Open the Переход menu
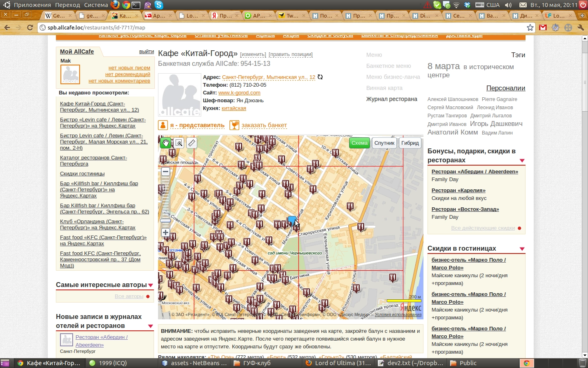Image resolution: width=588 pixels, height=368 pixels. click(x=67, y=5)
